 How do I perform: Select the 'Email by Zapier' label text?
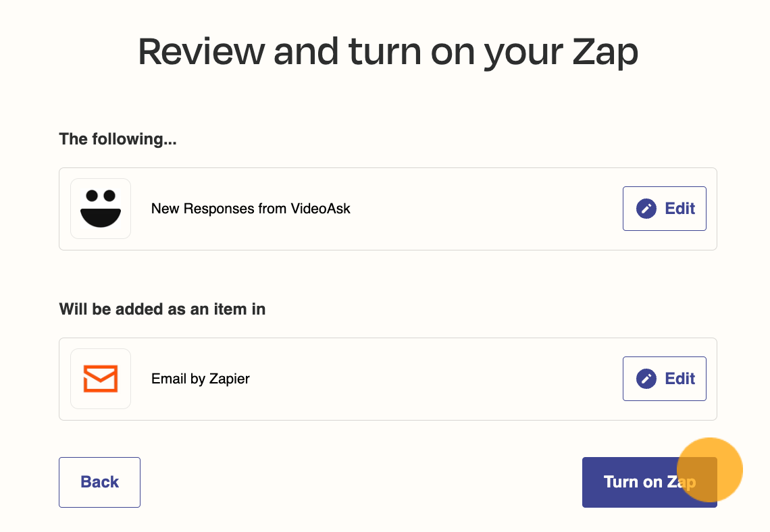coord(201,379)
